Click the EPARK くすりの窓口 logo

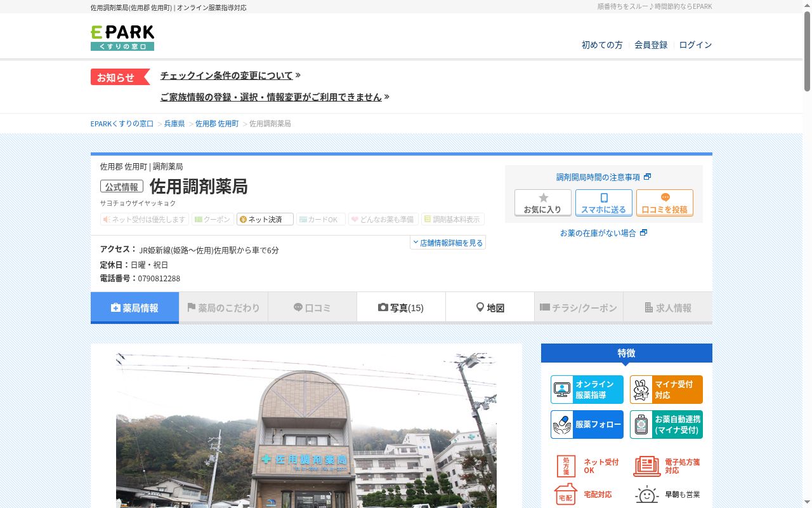122,37
